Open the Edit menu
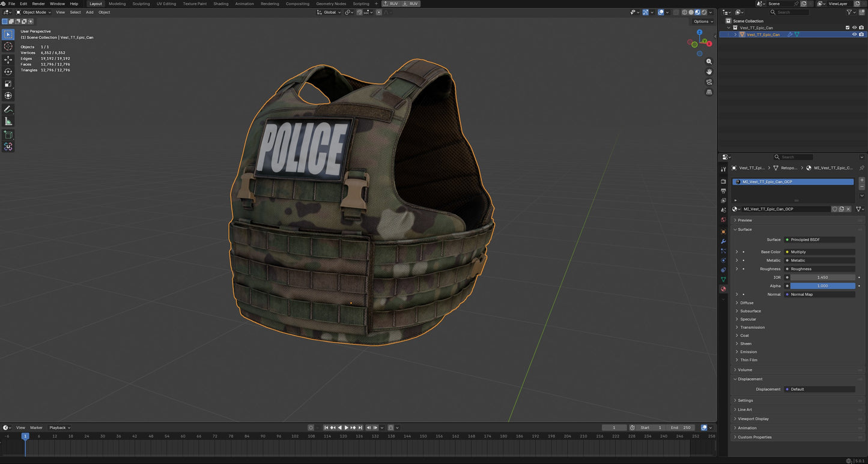 (x=23, y=4)
